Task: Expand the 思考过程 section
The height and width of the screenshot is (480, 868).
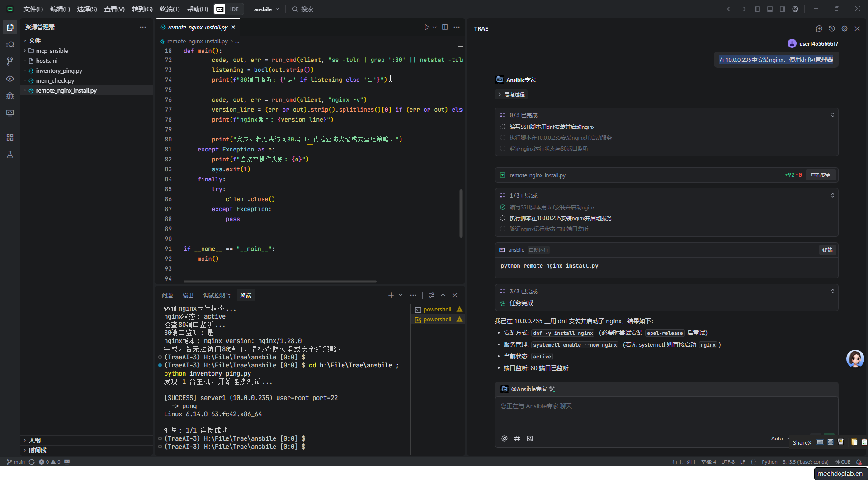Action: click(511, 94)
